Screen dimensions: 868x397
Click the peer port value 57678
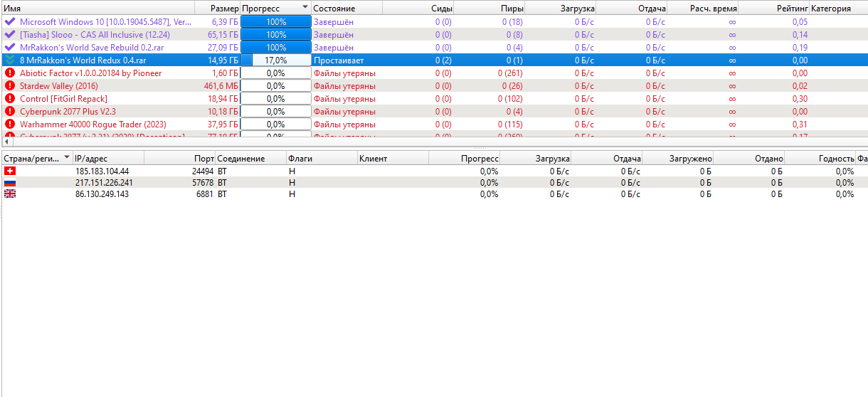(203, 183)
